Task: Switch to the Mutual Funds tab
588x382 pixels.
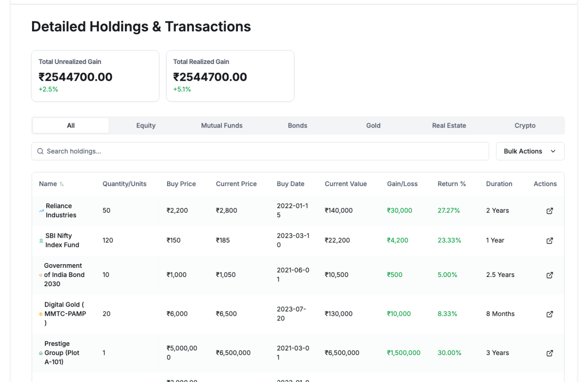Action: pos(221,125)
